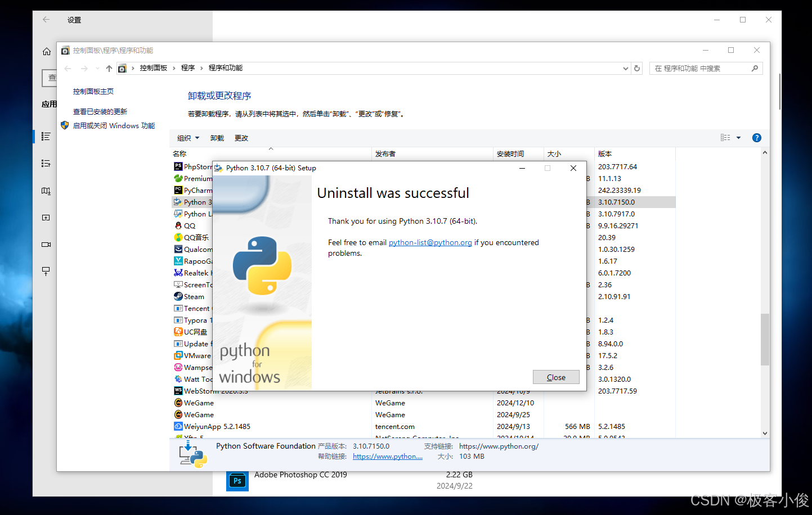The height and width of the screenshot is (515, 812).
Task: Click the ScreenToGif monitor icon in list
Action: pyautogui.click(x=178, y=284)
